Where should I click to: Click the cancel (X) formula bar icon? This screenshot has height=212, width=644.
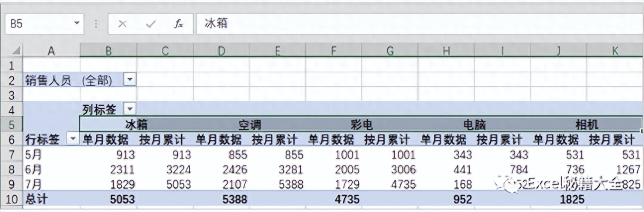(122, 24)
